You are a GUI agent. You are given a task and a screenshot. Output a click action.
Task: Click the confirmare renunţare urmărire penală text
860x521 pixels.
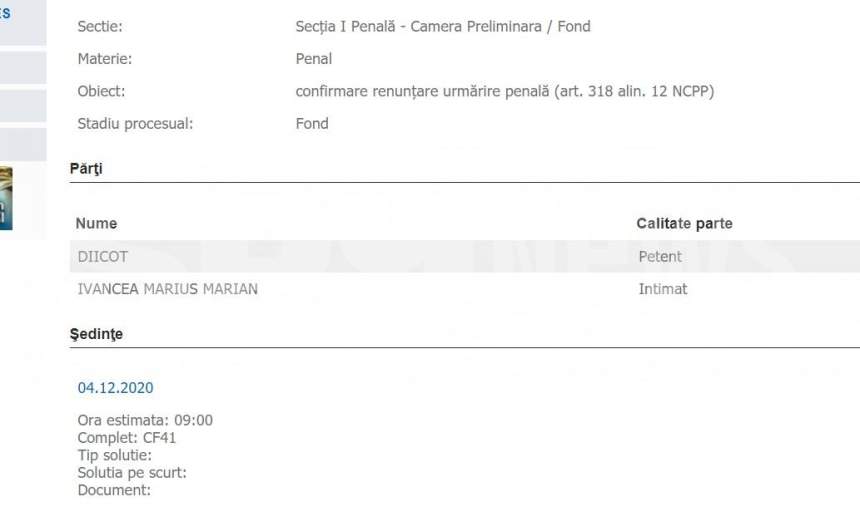click(504, 92)
